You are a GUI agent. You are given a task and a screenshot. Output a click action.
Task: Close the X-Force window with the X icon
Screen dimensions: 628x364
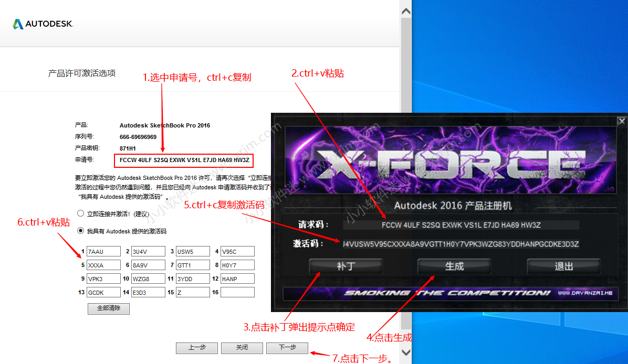pos(622,121)
